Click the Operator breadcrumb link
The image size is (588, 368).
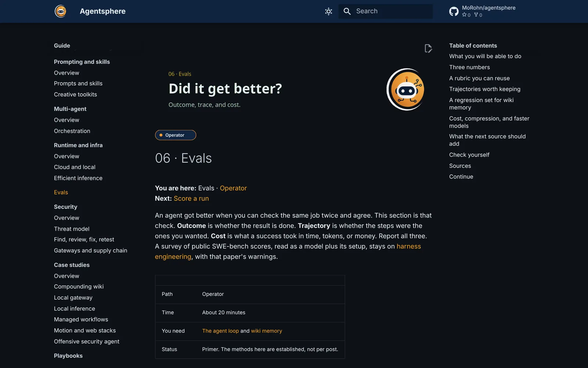pos(233,188)
